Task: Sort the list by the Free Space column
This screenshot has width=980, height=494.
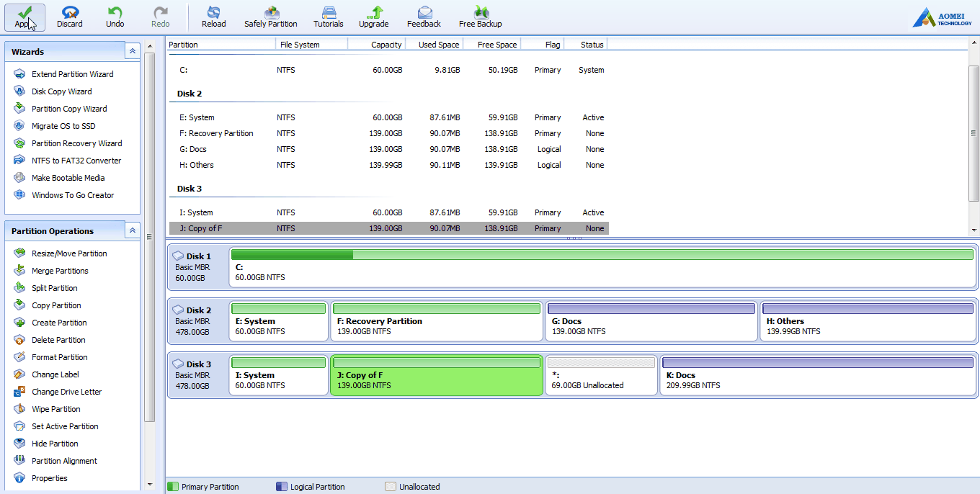Action: coord(496,45)
